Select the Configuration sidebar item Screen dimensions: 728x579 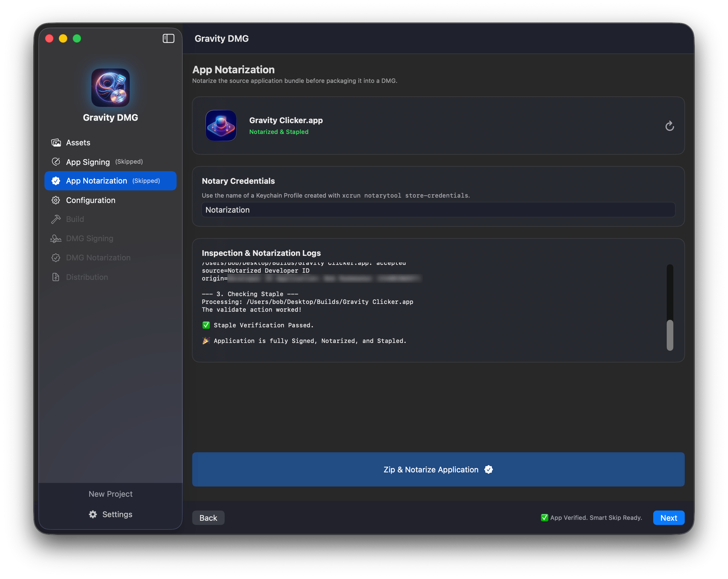[90, 200]
